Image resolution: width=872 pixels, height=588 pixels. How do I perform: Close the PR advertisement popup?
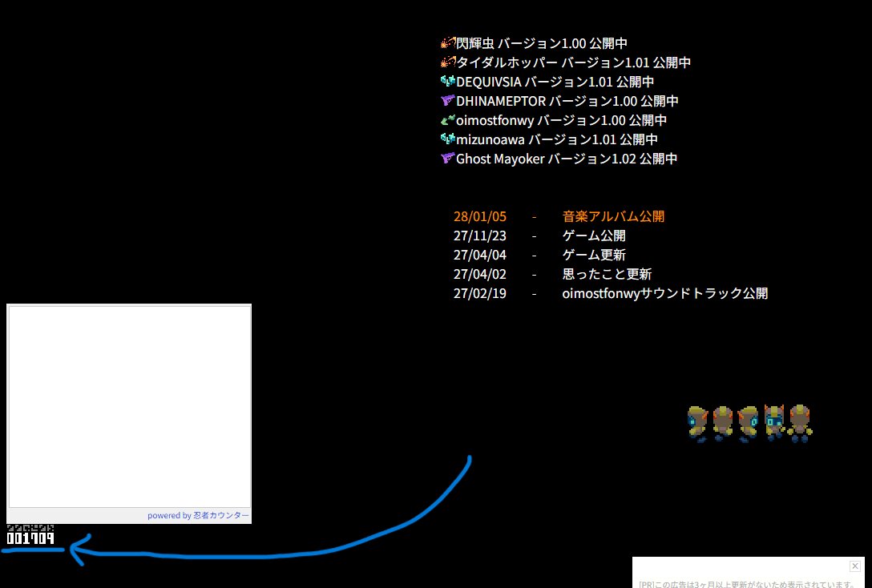coord(854,566)
